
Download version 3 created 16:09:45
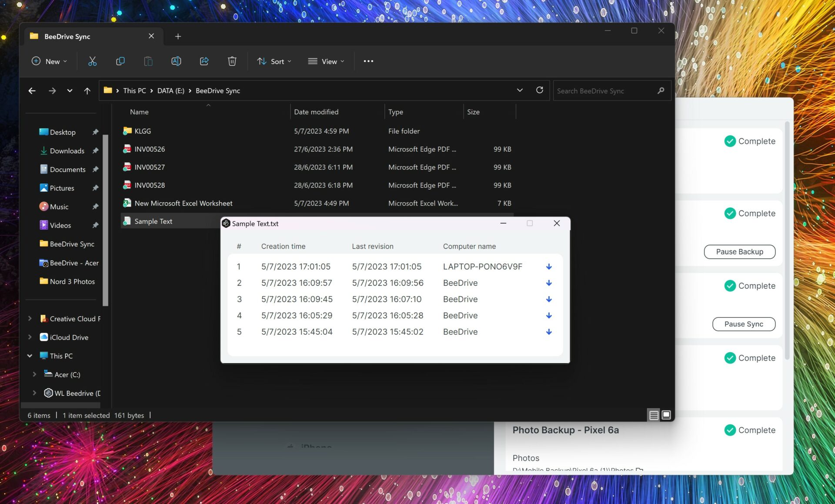coord(549,299)
